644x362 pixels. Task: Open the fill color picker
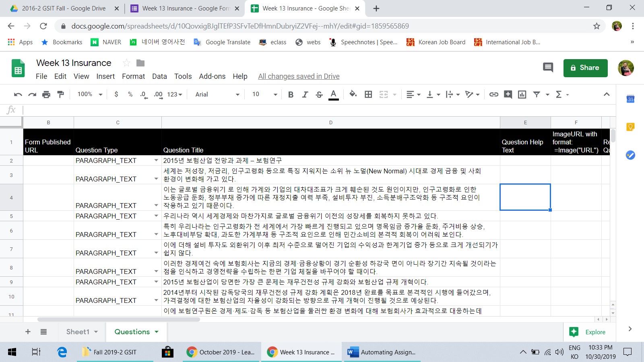353,95
